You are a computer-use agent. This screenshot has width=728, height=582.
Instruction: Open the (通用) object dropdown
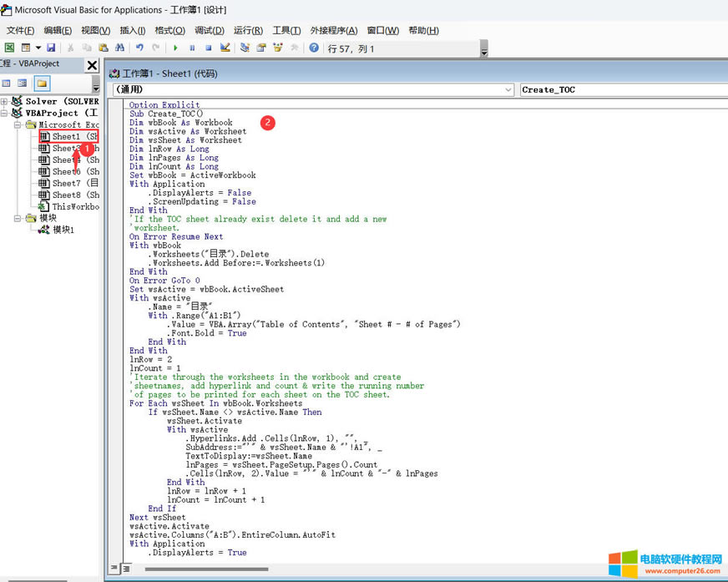[x=508, y=89]
